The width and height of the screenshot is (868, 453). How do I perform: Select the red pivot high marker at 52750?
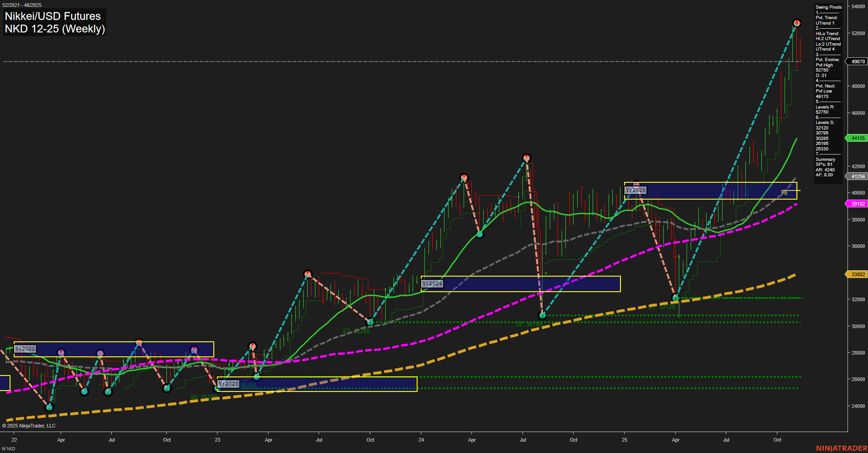[797, 22]
